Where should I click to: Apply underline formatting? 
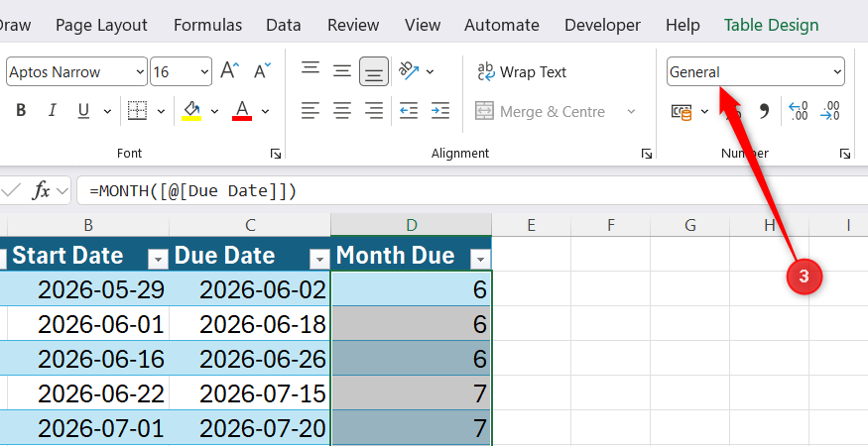pyautogui.click(x=83, y=111)
